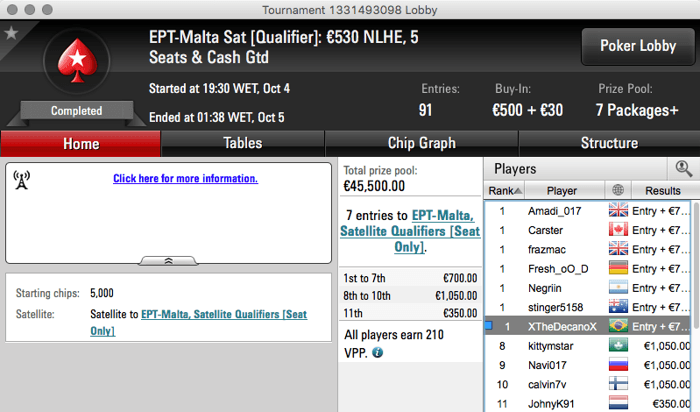
Task: Select player Fresh_oO_D
Action: coord(558,269)
